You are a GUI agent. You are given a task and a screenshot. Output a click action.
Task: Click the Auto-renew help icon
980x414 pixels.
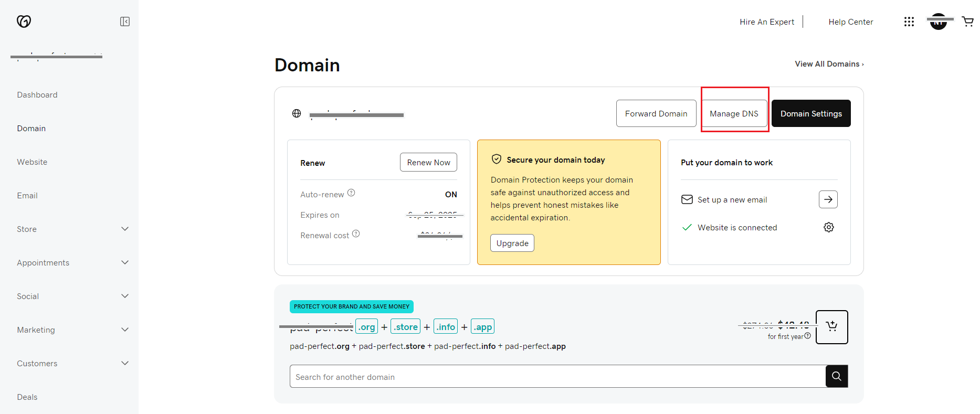click(351, 193)
